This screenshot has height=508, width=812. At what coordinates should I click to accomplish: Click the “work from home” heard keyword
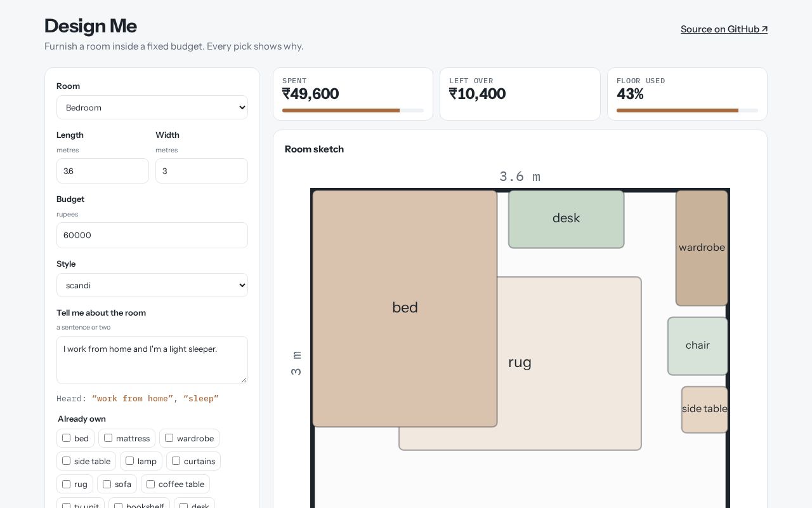(x=133, y=399)
